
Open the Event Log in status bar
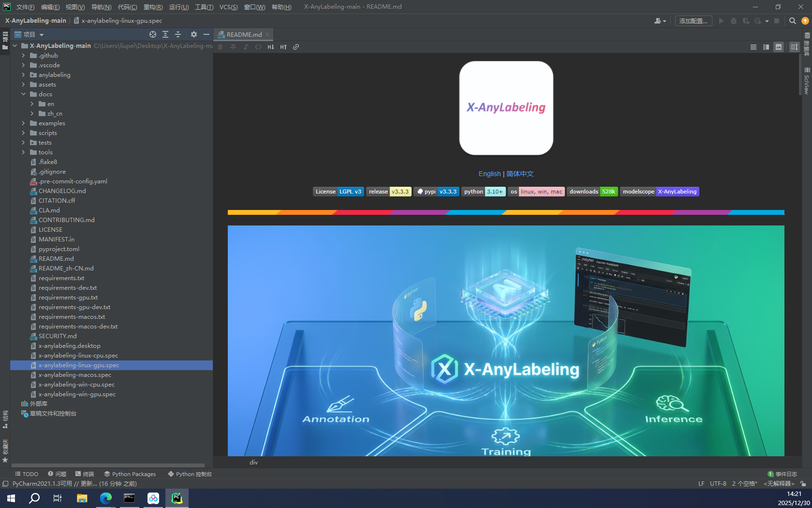[782, 474]
